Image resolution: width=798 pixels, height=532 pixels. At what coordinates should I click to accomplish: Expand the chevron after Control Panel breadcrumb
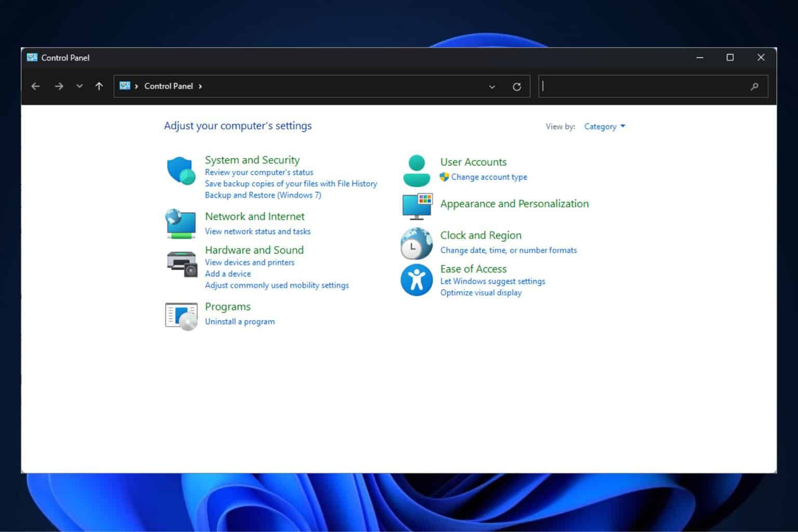click(x=201, y=86)
